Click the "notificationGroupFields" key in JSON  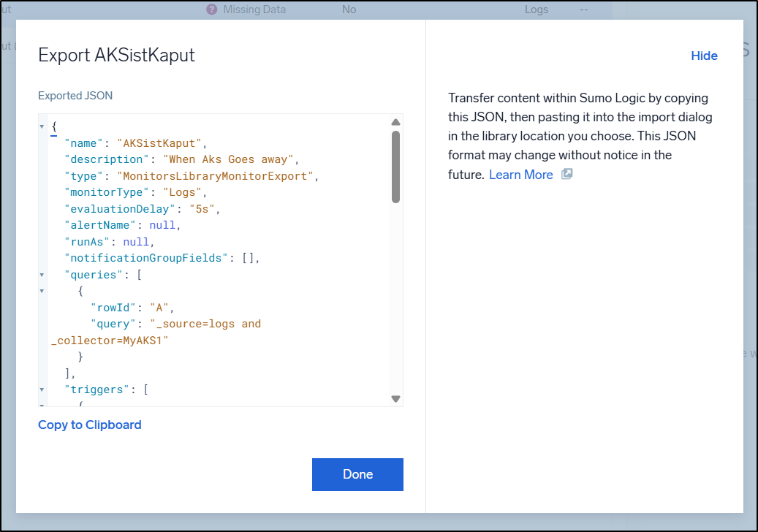[x=147, y=258]
